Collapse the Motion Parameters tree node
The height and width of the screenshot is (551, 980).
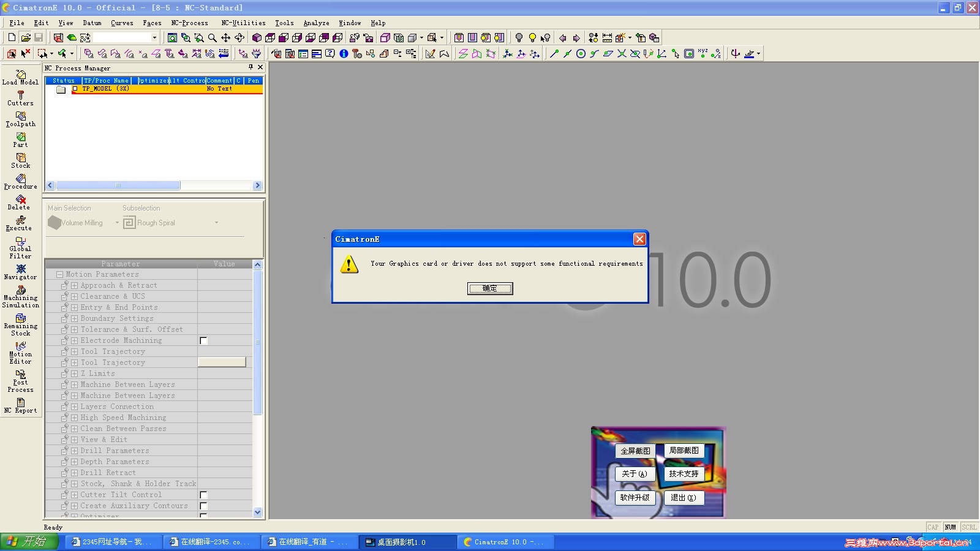(x=59, y=274)
